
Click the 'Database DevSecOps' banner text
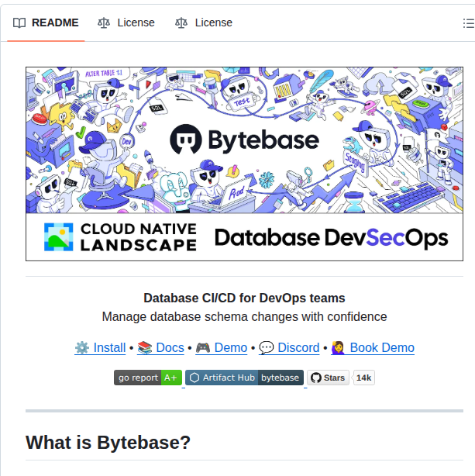click(x=332, y=238)
